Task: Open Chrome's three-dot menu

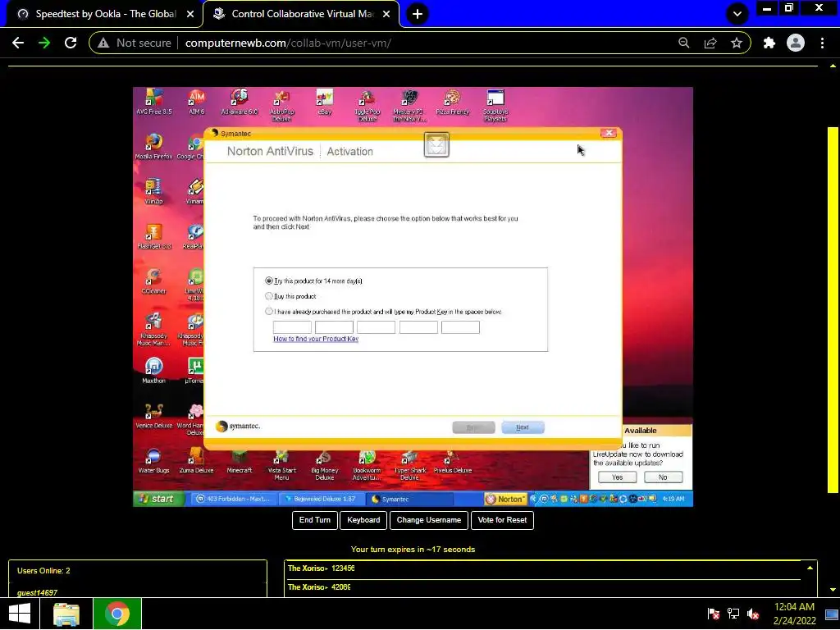Action: pyautogui.click(x=822, y=43)
